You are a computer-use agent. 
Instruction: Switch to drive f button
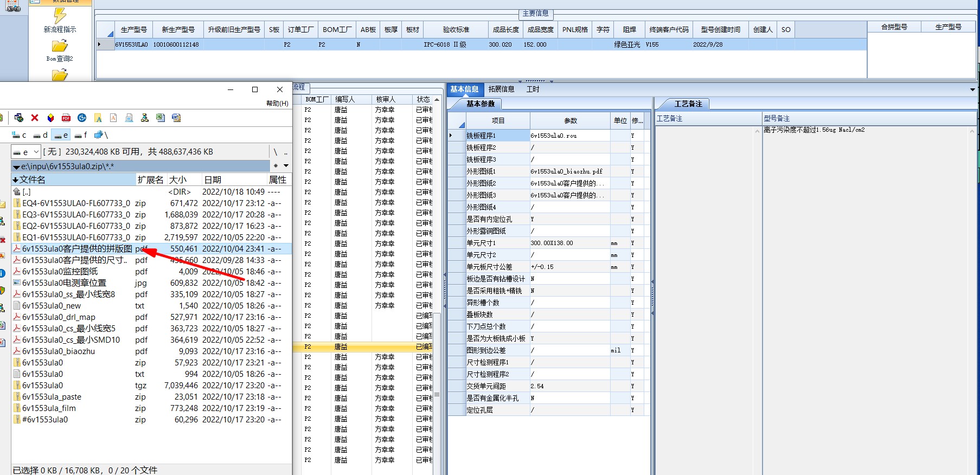tap(81, 135)
